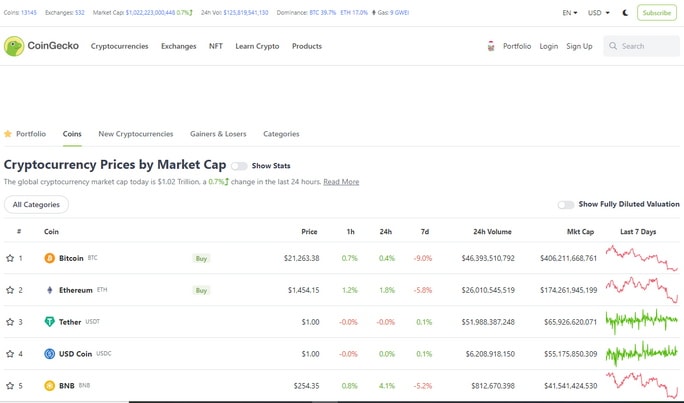
Task: Click the USD Coin logo icon
Action: tap(50, 354)
